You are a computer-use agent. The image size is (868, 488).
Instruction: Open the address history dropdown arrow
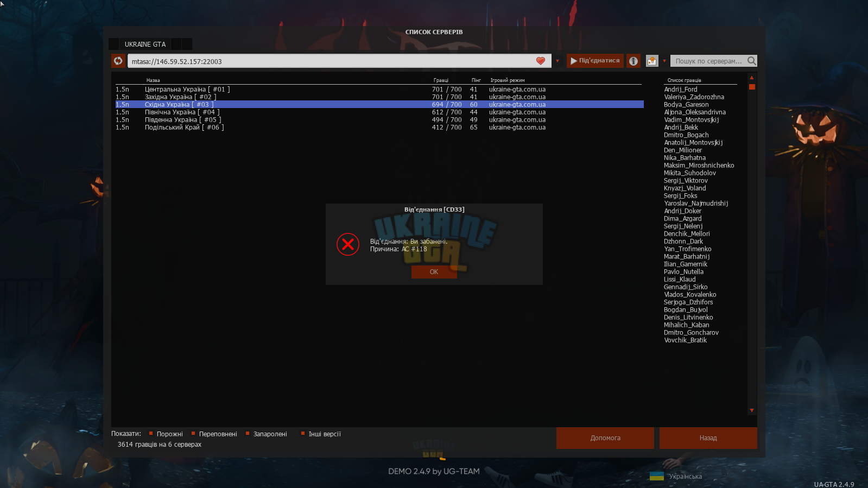coord(557,61)
